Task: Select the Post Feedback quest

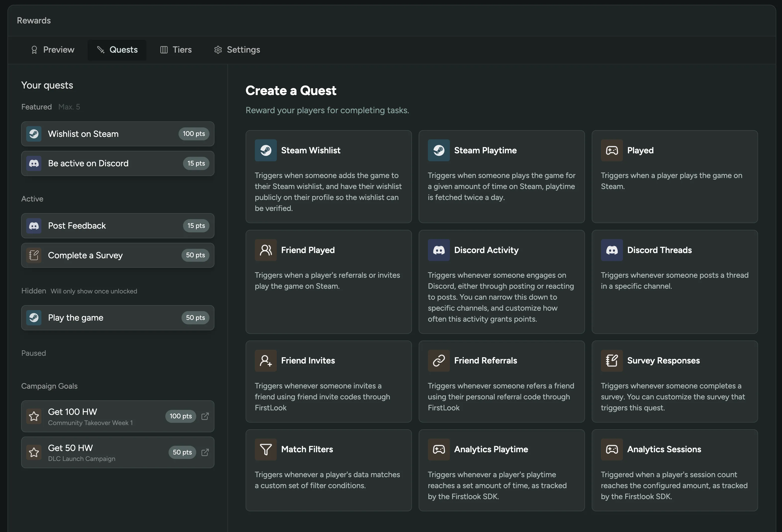Action: click(118, 226)
